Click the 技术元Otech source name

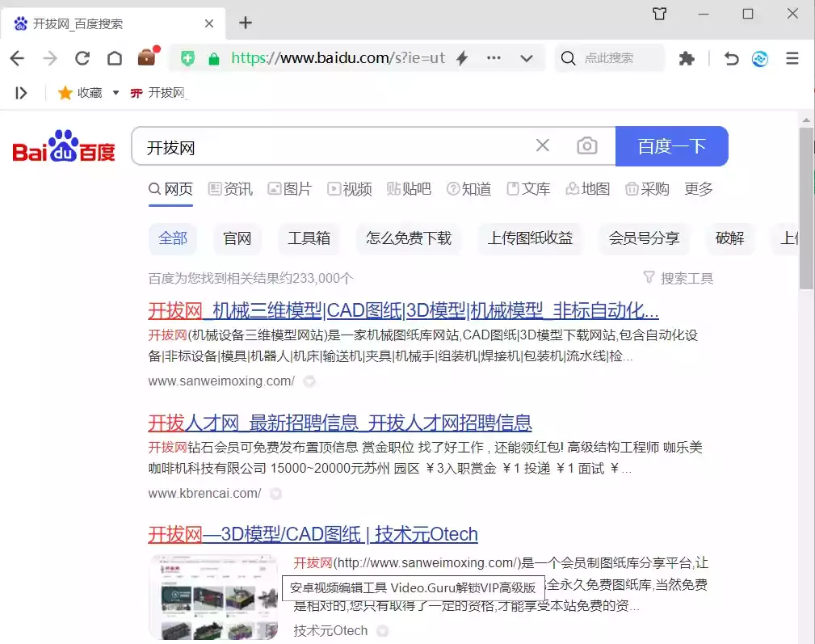point(330,630)
